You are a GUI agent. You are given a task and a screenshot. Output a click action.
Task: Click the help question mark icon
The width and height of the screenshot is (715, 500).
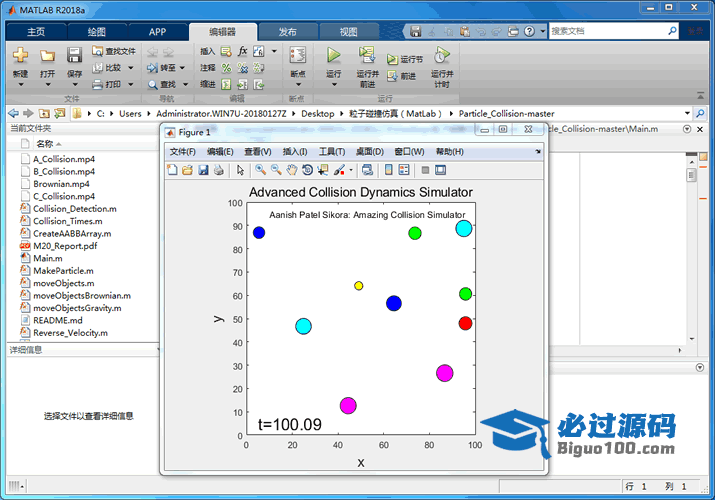click(529, 31)
